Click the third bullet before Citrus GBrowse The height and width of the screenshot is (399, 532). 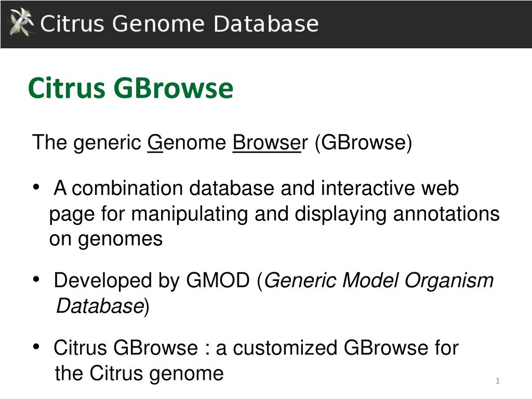coord(36,347)
